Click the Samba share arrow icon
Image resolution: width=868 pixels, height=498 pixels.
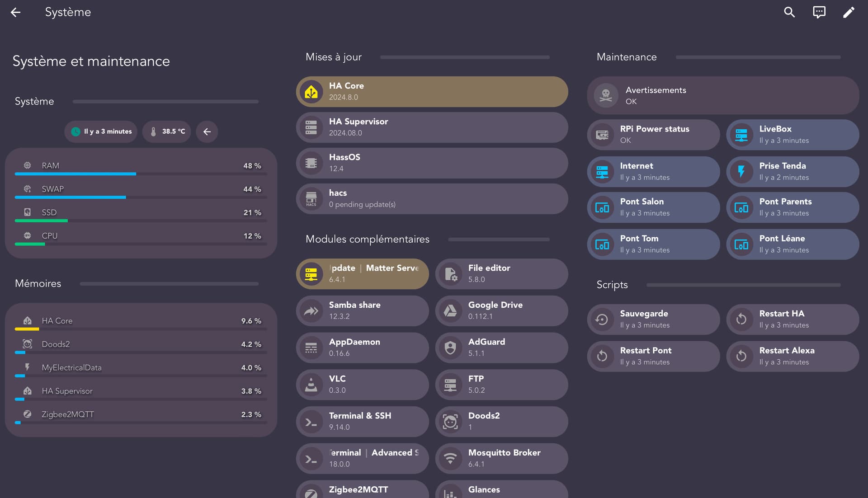coord(311,311)
